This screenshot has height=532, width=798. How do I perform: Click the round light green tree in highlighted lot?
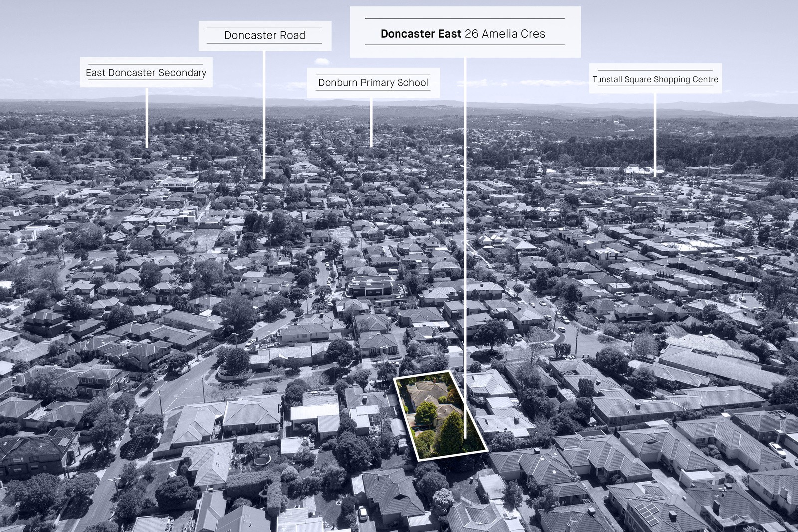[426, 413]
